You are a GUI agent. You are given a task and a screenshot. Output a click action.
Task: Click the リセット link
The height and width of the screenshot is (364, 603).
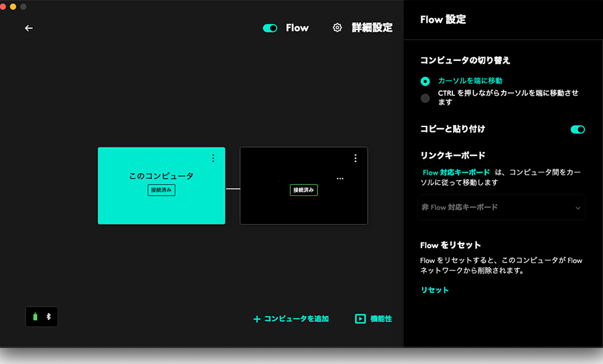tap(435, 290)
